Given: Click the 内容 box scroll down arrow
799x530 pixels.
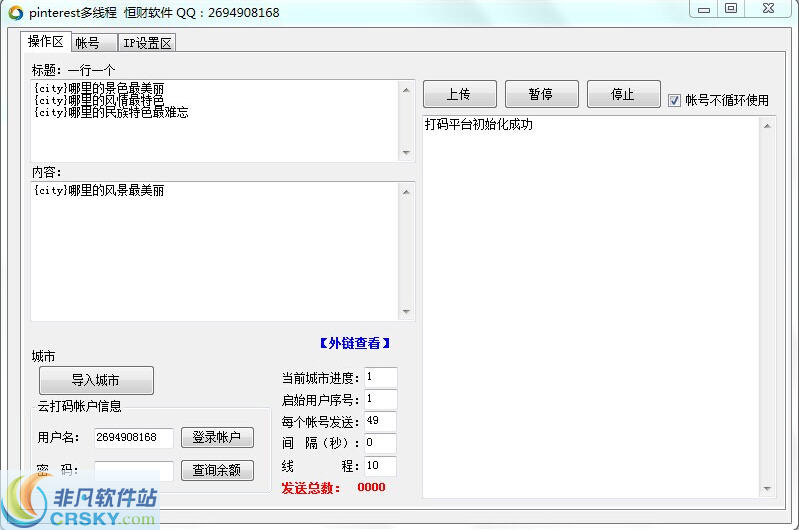Looking at the screenshot, I should (406, 311).
